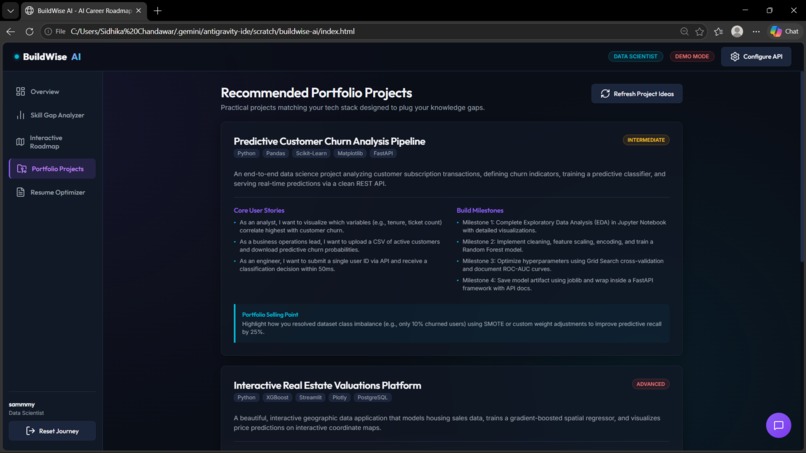Image resolution: width=806 pixels, height=453 pixels.
Task: Click the Matplotlib tag
Action: 350,153
